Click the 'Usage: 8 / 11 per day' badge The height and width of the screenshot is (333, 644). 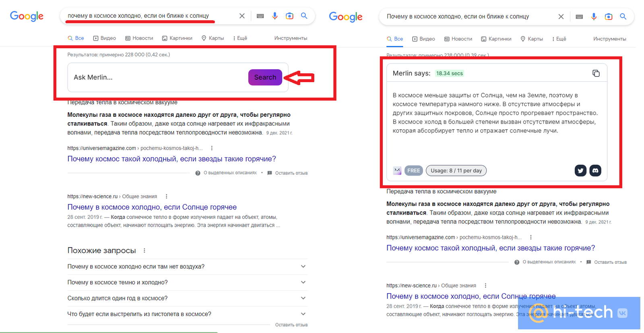coord(456,171)
